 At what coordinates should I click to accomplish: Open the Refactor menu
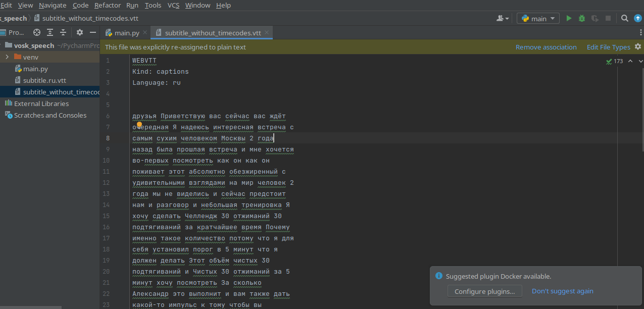pos(108,5)
